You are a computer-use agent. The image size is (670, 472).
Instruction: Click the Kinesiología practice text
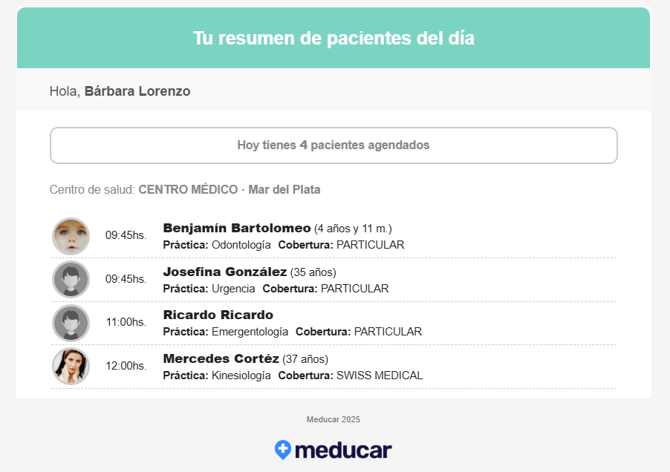241,376
